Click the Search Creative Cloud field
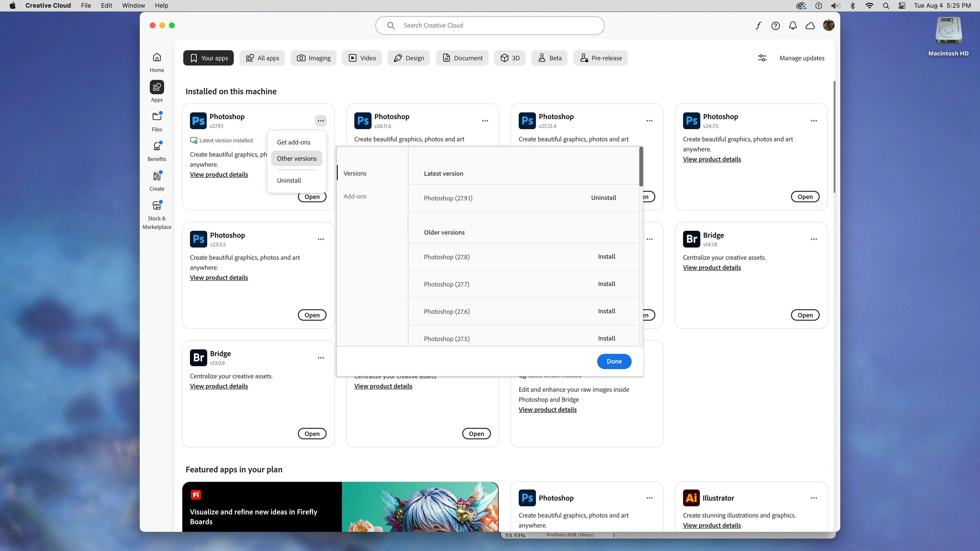980x551 pixels. coord(490,26)
